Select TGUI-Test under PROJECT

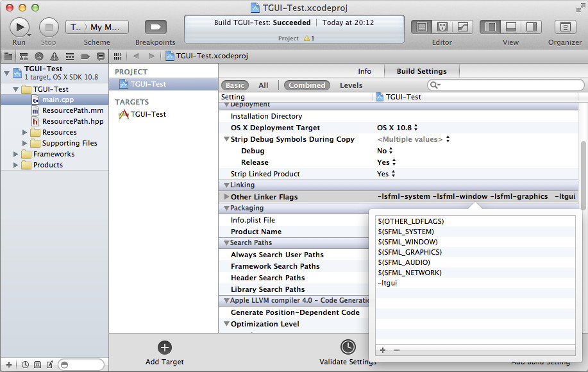(x=164, y=85)
